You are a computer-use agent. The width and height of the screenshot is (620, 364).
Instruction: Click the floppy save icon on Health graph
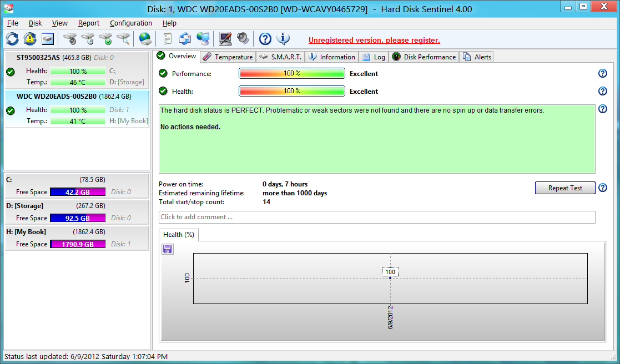[x=168, y=249]
